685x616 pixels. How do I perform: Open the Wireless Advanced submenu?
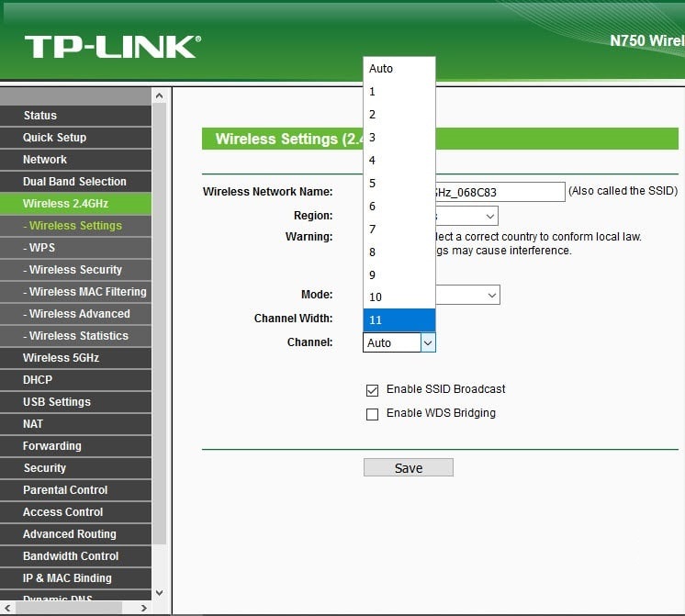click(75, 314)
